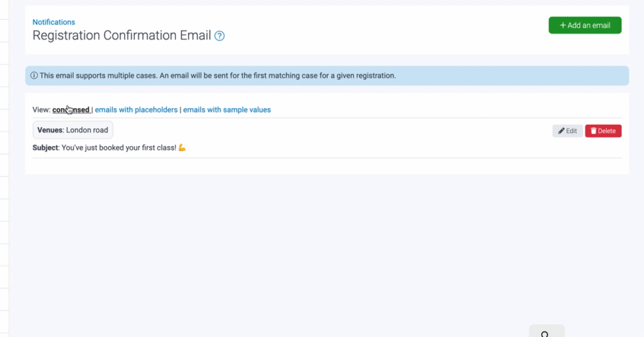Click the flexed bicep emoji in the subject

click(182, 148)
